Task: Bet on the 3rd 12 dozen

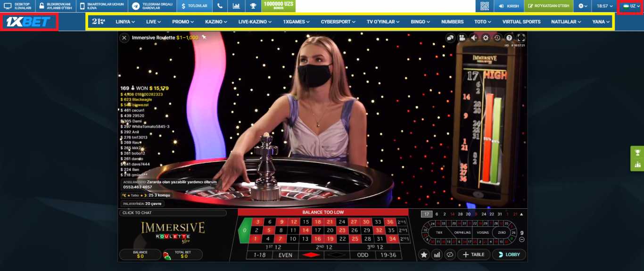Action: pyautogui.click(x=376, y=247)
